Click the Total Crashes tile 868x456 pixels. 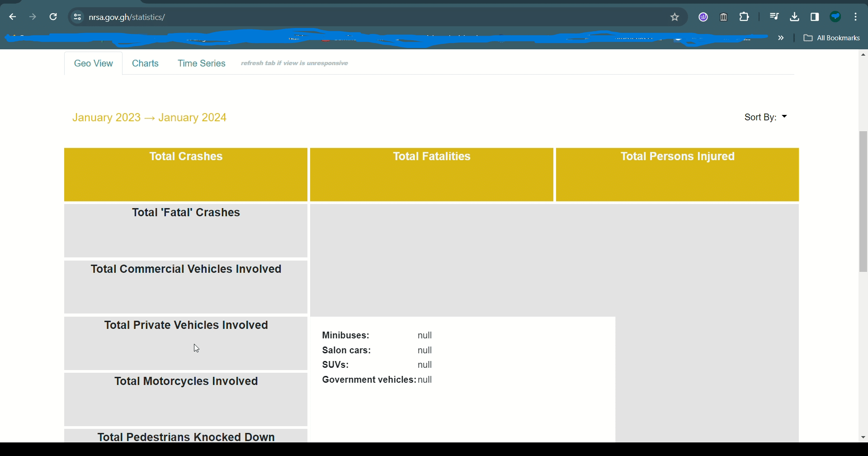186,175
